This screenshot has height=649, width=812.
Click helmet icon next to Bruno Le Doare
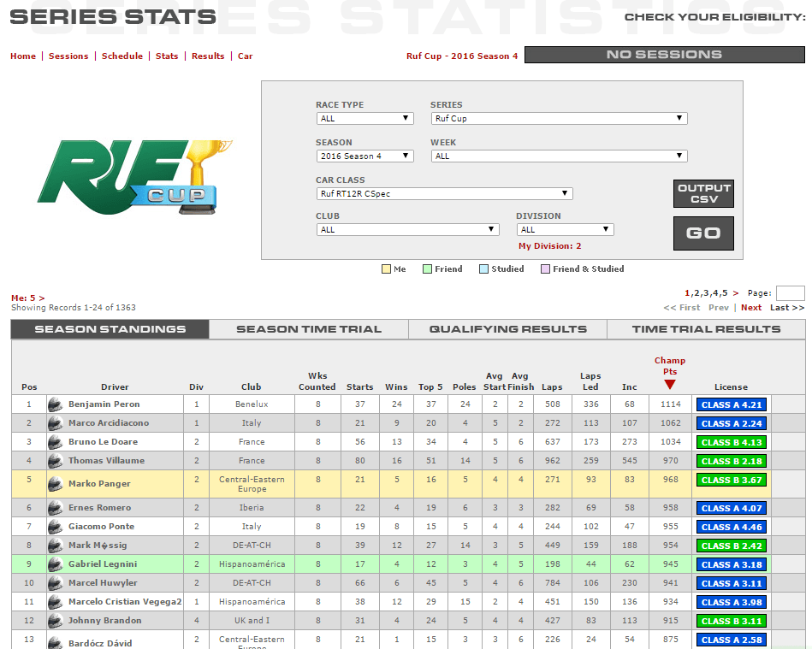point(55,442)
